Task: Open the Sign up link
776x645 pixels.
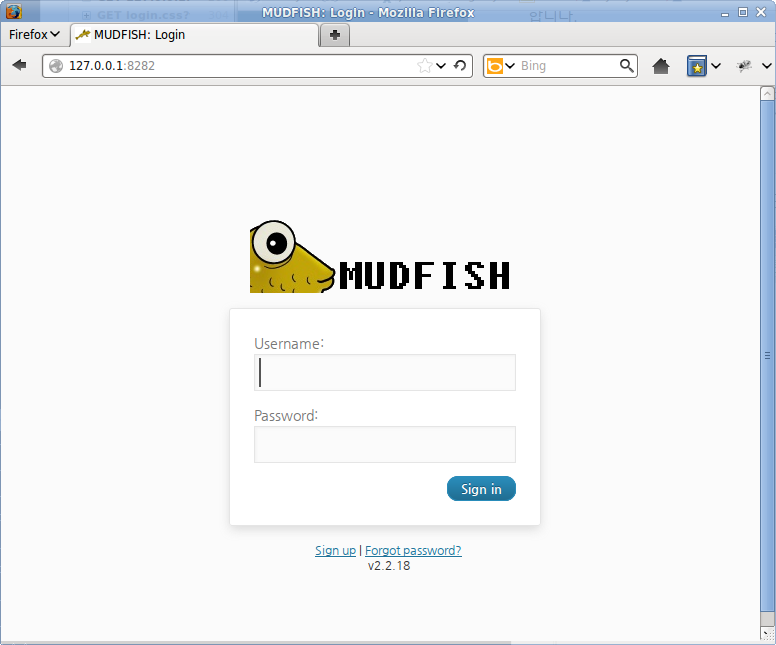Action: (336, 550)
